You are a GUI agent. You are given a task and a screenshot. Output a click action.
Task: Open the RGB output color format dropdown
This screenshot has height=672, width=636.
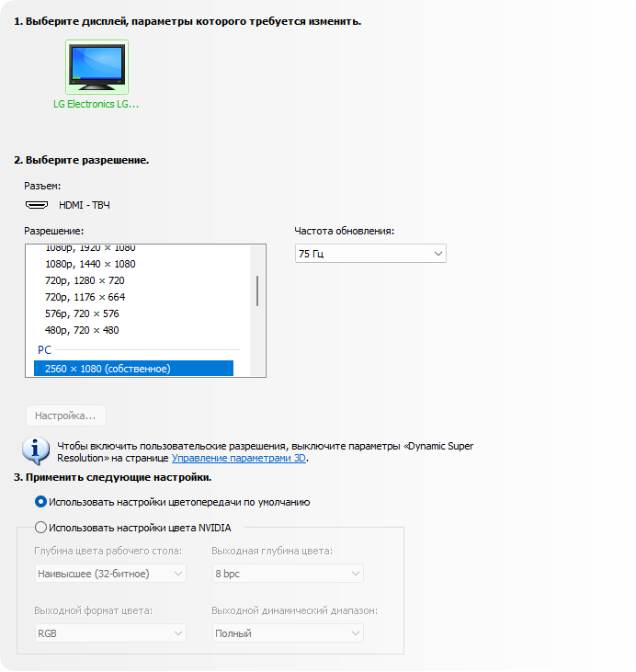point(110,633)
